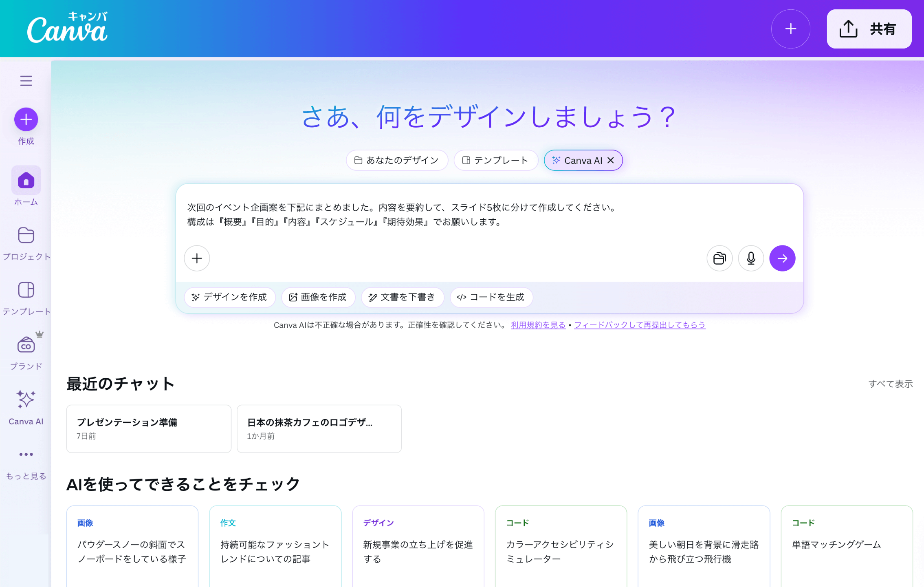
Task: Open プロジェクト folder in sidebar
Action: coord(26,243)
